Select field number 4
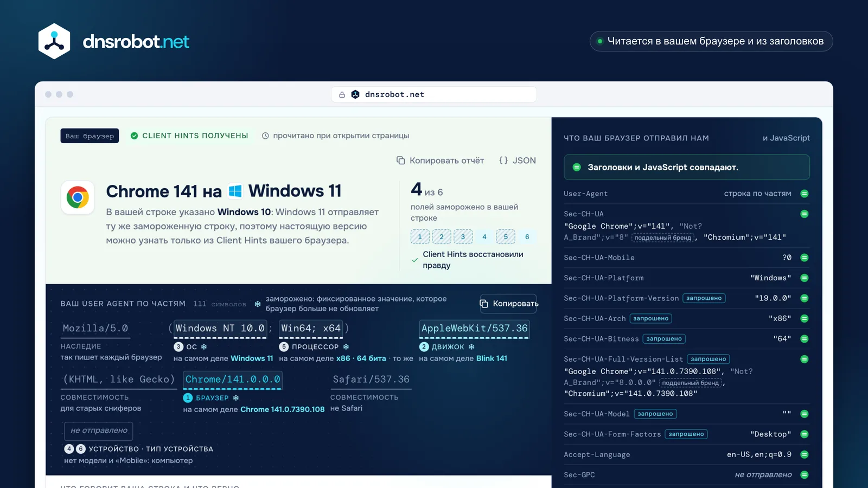 pyautogui.click(x=484, y=237)
